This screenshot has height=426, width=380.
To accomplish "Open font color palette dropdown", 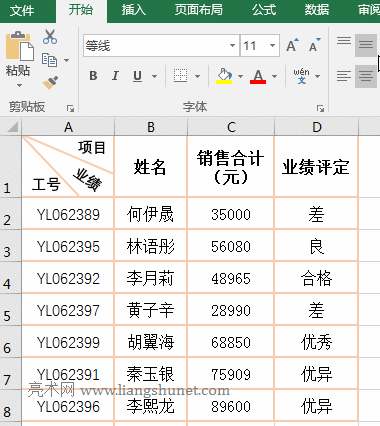I will [274, 76].
